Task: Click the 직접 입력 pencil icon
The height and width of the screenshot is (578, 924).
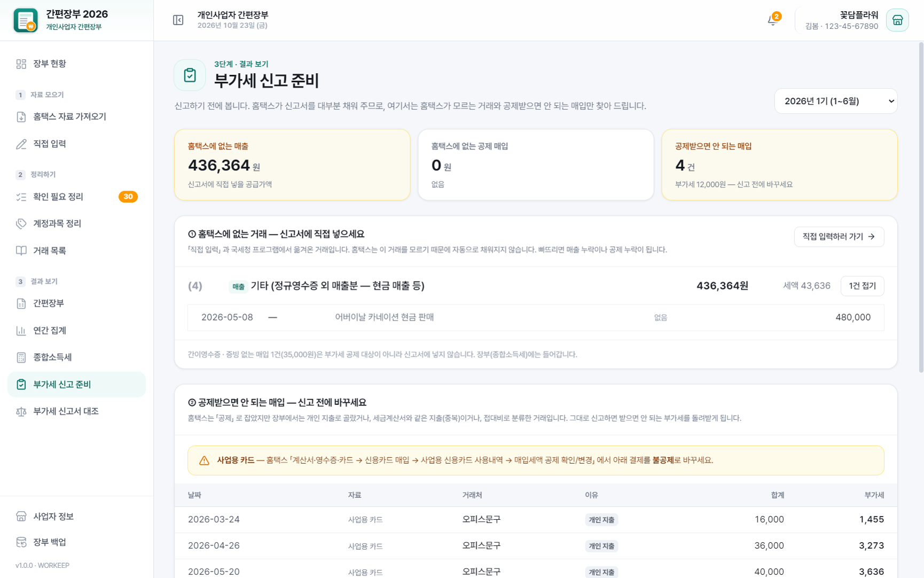Action: pyautogui.click(x=21, y=144)
